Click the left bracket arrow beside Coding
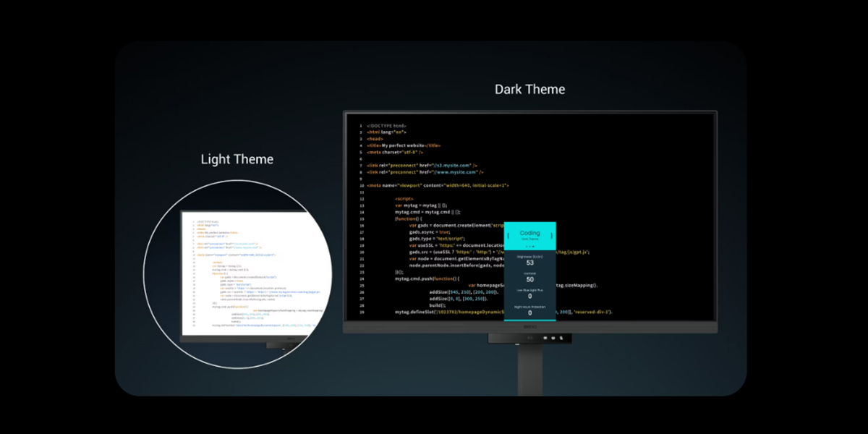Screen dimensions: 868x434 click(x=508, y=234)
